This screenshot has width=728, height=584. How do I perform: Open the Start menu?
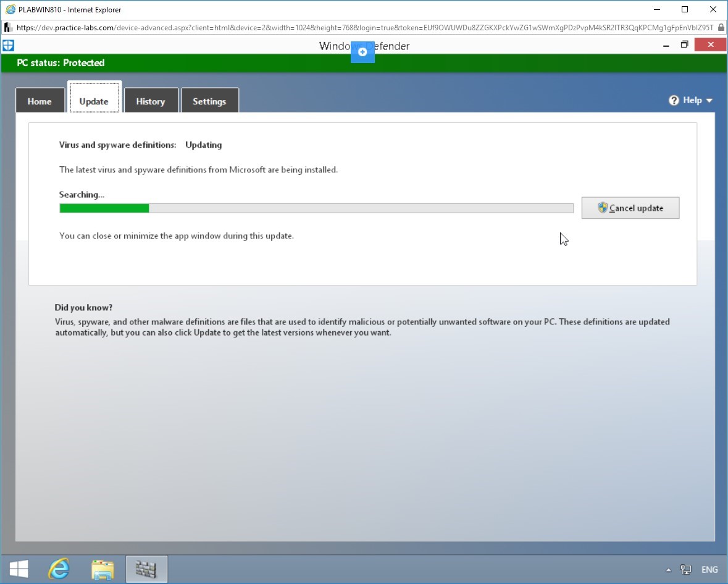[x=19, y=569]
